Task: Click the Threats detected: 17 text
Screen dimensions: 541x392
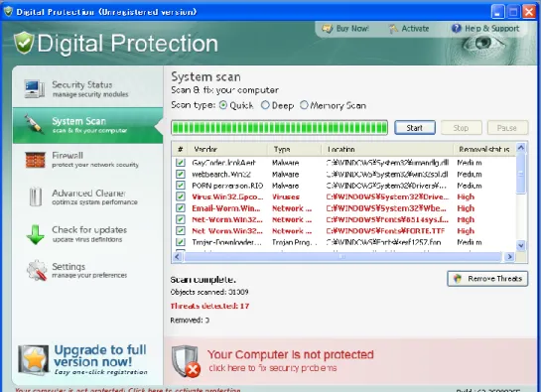Action: (x=209, y=306)
